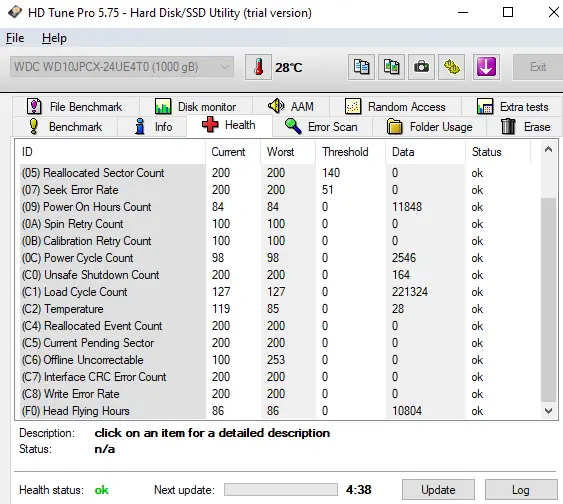Switch to the Error Scan tab
Image resolution: width=563 pixels, height=504 pixels.
(x=322, y=127)
